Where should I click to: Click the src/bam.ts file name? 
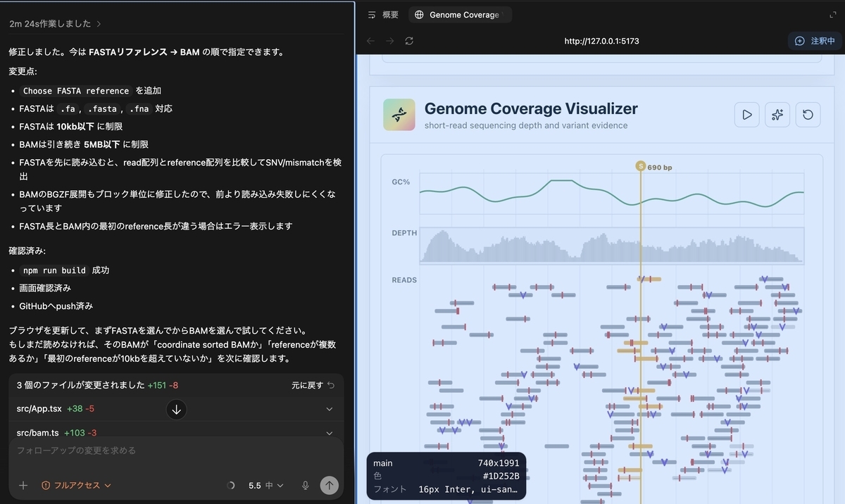(x=37, y=433)
